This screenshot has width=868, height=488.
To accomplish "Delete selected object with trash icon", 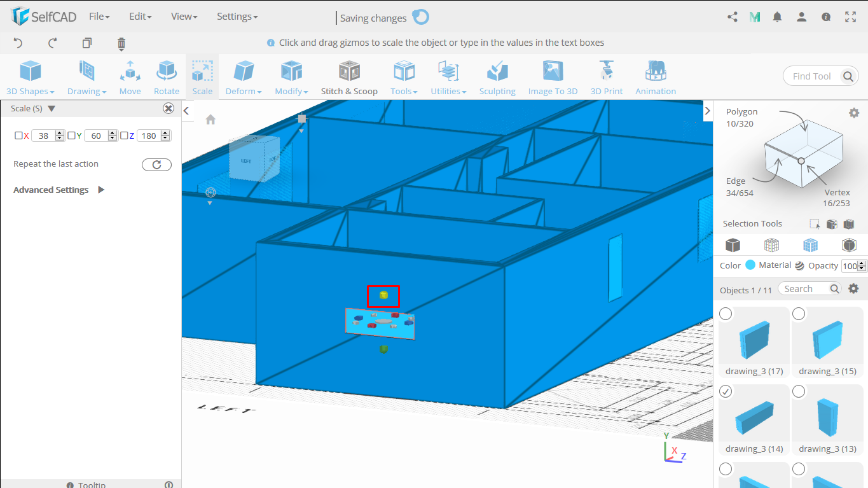I will point(121,43).
